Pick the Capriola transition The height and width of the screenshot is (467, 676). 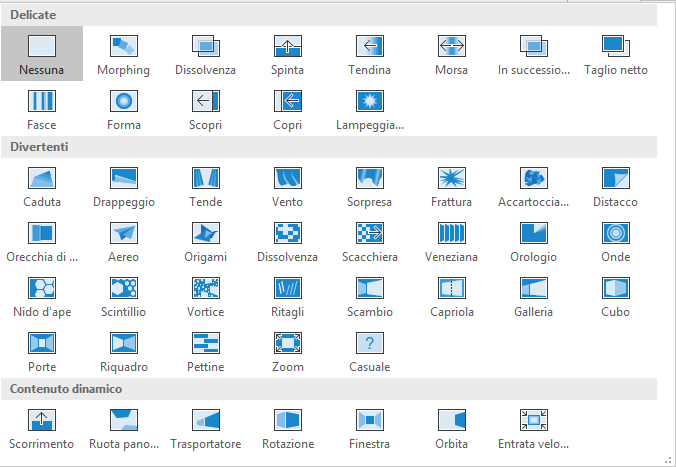click(451, 296)
